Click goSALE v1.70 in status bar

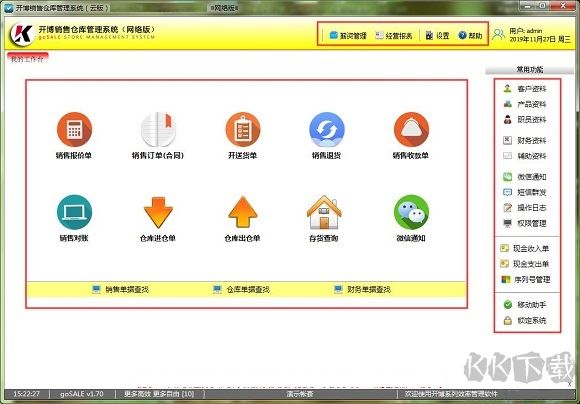pyautogui.click(x=82, y=394)
